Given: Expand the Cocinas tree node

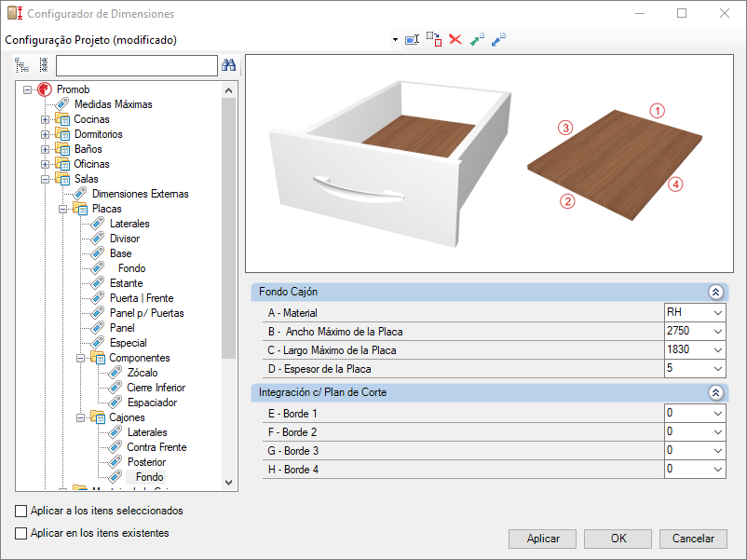Looking at the screenshot, I should [x=45, y=119].
